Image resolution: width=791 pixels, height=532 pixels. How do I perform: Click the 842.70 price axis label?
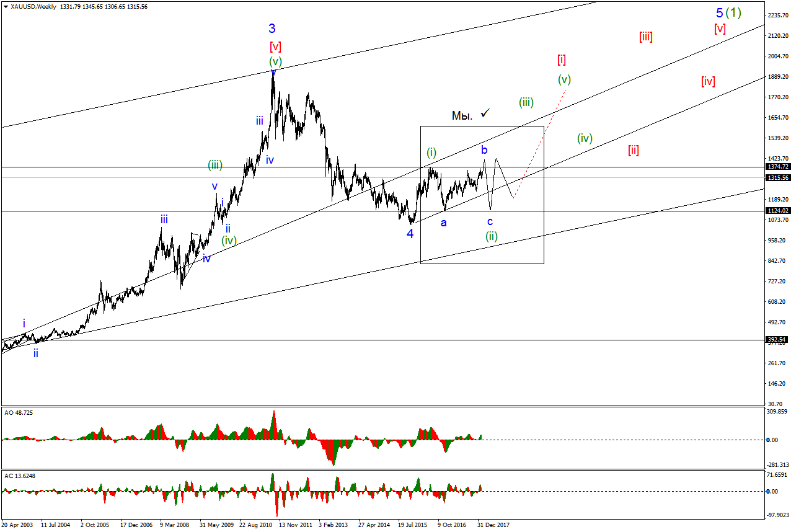[778, 261]
